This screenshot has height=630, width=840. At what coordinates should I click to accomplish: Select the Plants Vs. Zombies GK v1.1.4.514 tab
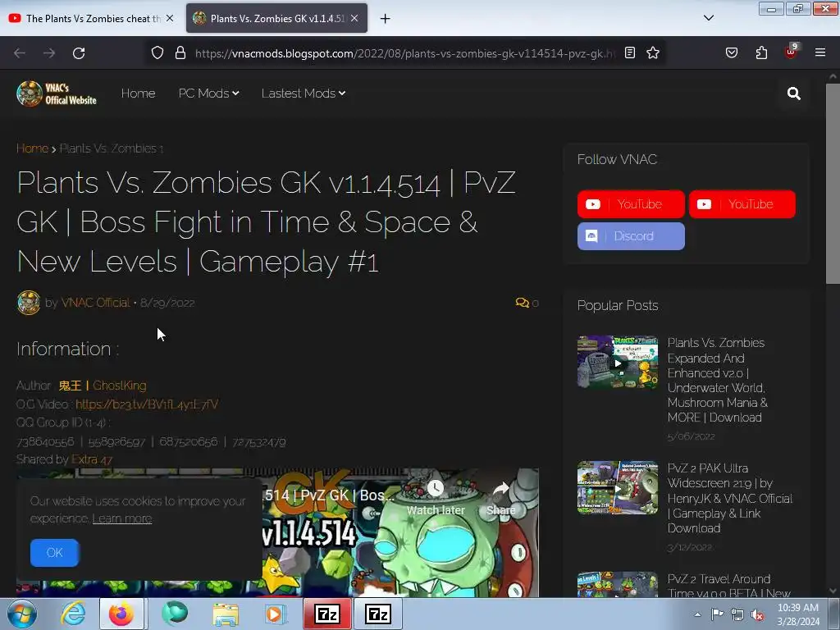pos(276,19)
